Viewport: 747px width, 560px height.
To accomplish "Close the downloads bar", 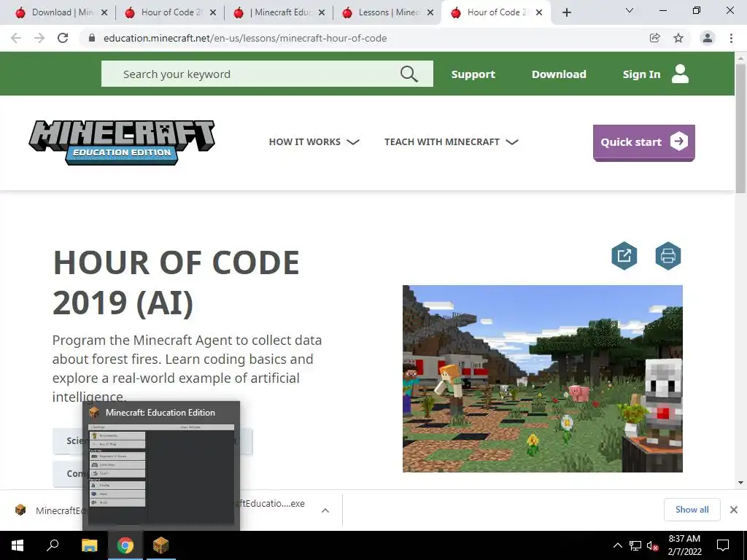I will pos(734,510).
